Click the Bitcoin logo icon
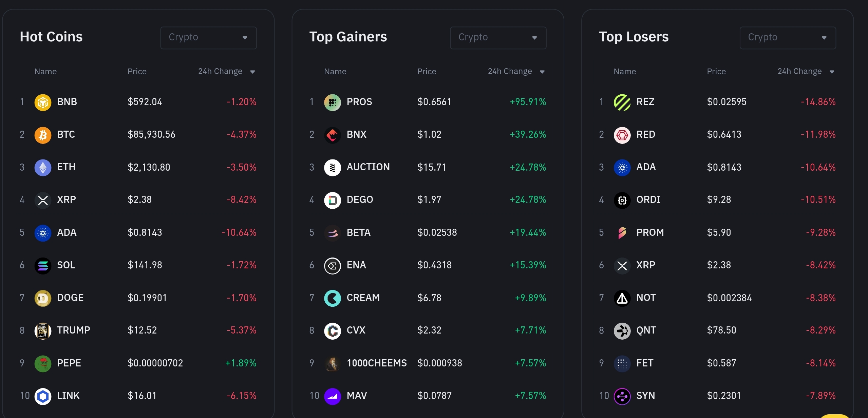Screen dimensions: 868x418 pyautogui.click(x=43, y=135)
